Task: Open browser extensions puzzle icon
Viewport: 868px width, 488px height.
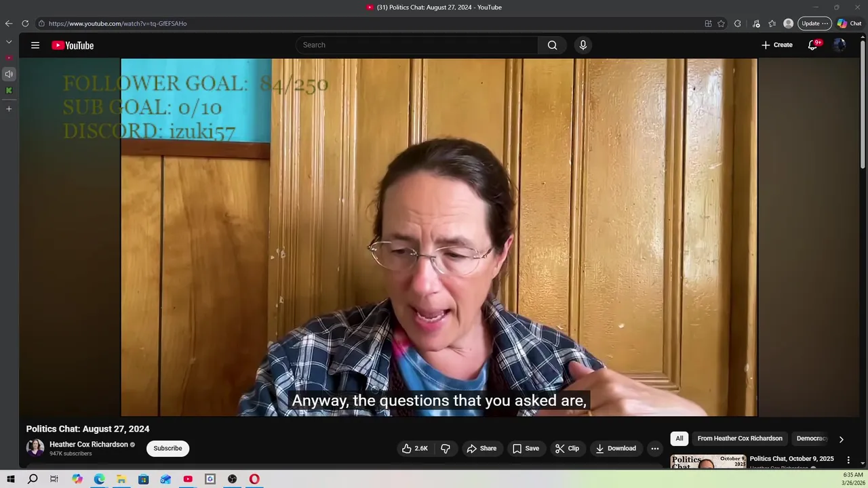Action: pos(738,23)
